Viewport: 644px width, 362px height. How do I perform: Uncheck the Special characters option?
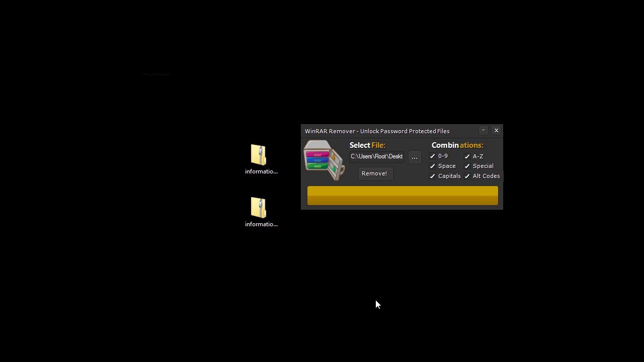(x=467, y=166)
